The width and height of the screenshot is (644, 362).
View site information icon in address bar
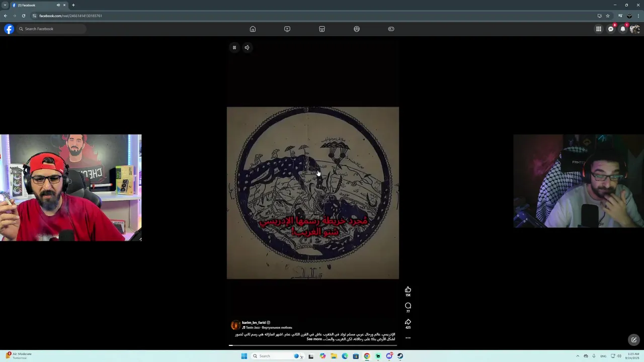click(x=34, y=16)
